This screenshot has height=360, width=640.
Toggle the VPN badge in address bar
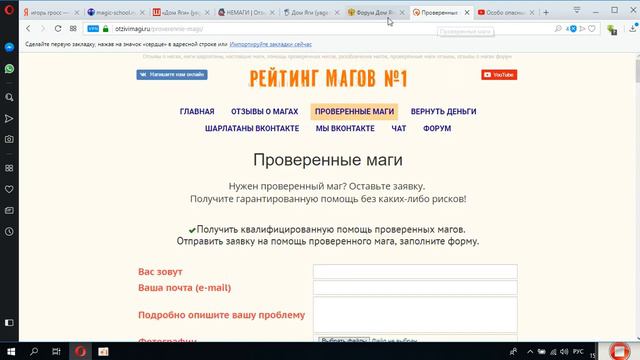click(93, 29)
